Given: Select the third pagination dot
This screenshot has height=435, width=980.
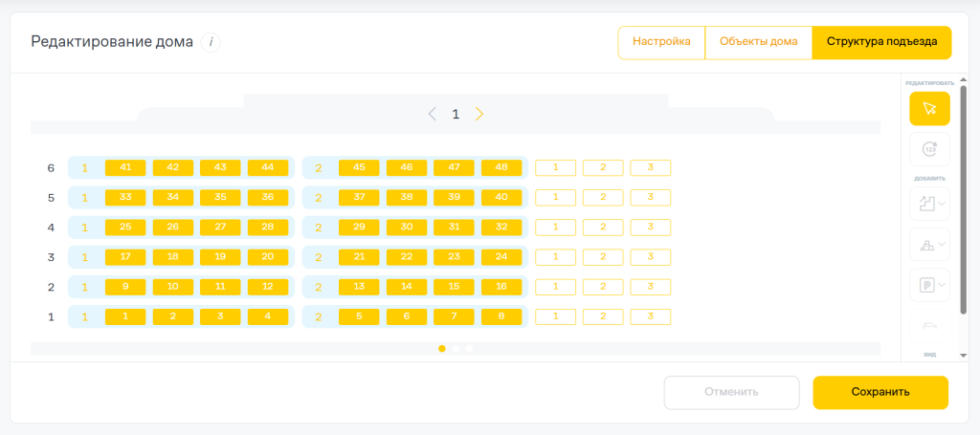Looking at the screenshot, I should pos(469,349).
